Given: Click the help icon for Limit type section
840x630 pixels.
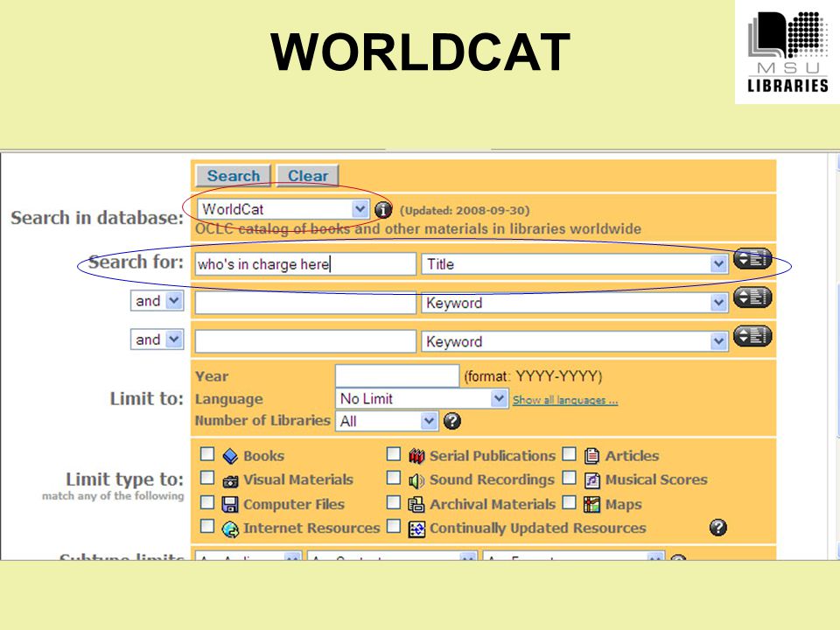Looking at the screenshot, I should click(x=717, y=527).
